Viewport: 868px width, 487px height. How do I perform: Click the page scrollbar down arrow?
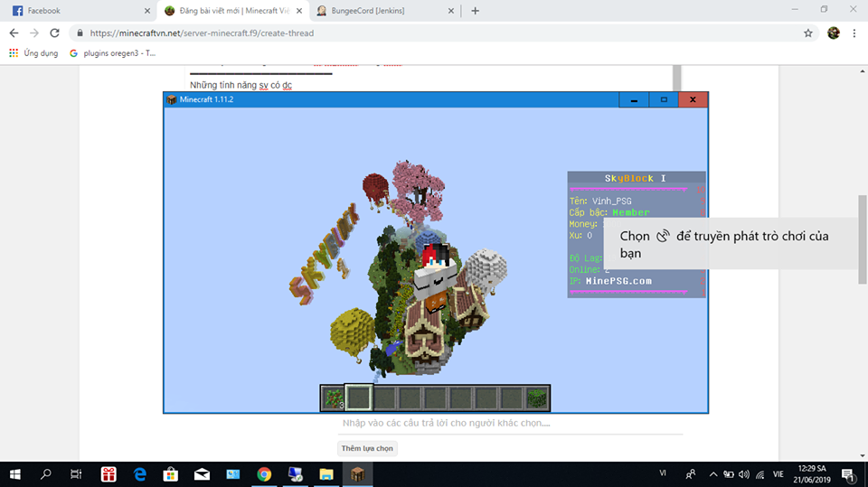[863, 456]
